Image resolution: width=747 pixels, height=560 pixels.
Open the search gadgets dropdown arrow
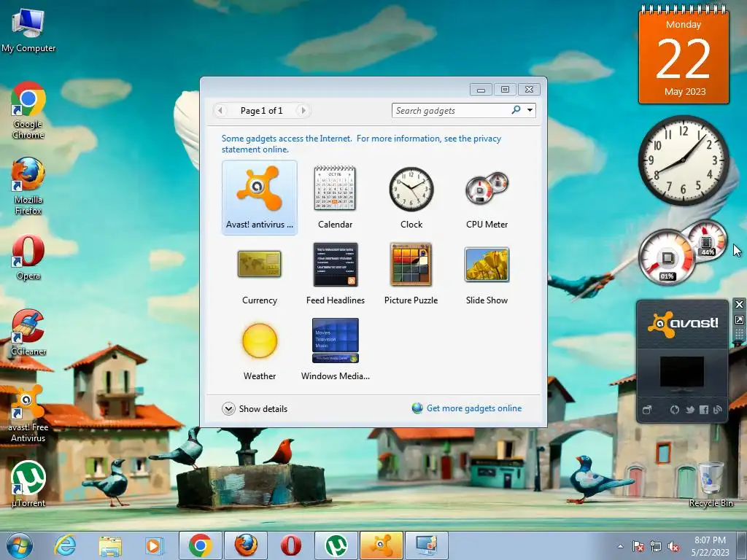pos(530,111)
